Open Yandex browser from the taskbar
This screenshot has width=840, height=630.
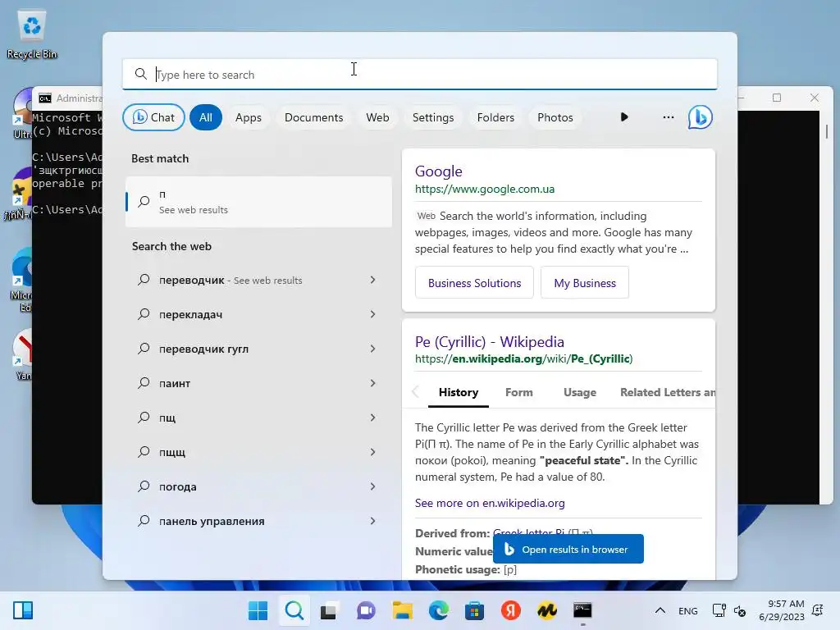pos(510,610)
